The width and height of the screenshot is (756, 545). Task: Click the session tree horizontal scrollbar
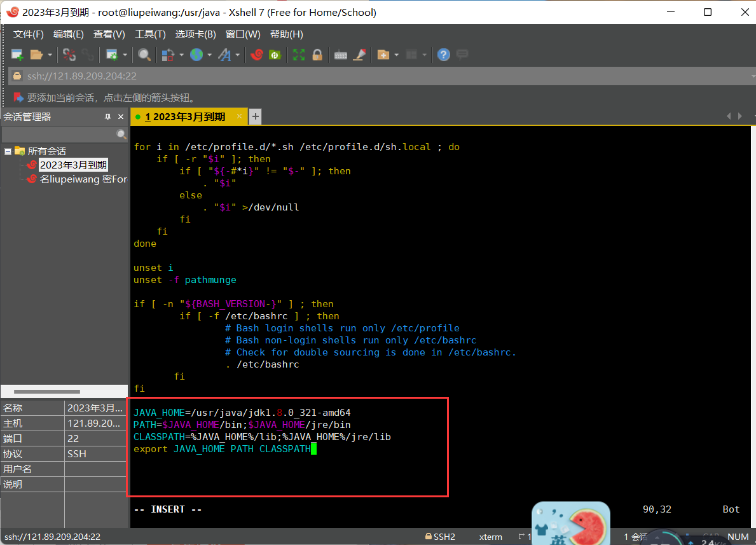47,392
